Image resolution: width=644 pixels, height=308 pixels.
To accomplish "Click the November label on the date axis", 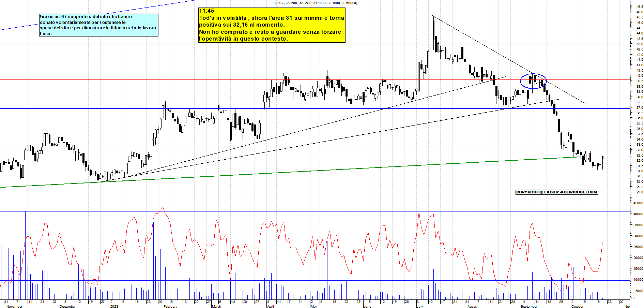I will [x=14, y=306].
